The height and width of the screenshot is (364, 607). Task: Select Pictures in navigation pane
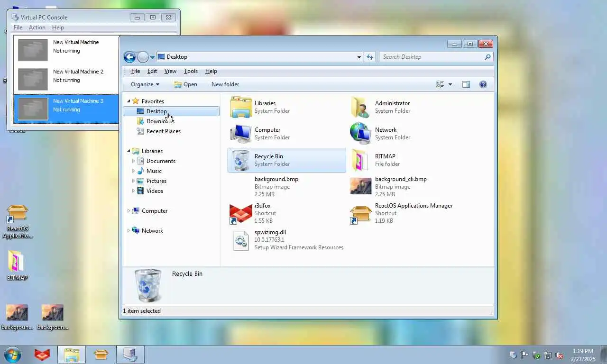[156, 181]
